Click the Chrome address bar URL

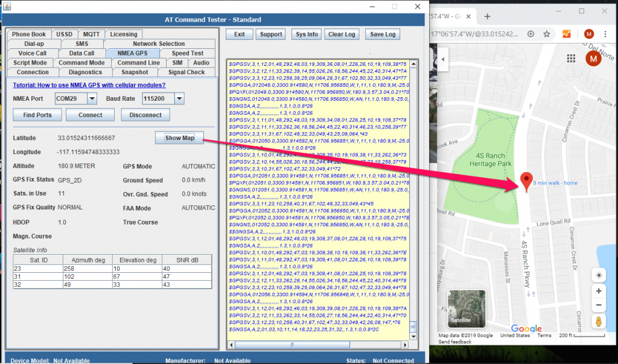click(474, 34)
